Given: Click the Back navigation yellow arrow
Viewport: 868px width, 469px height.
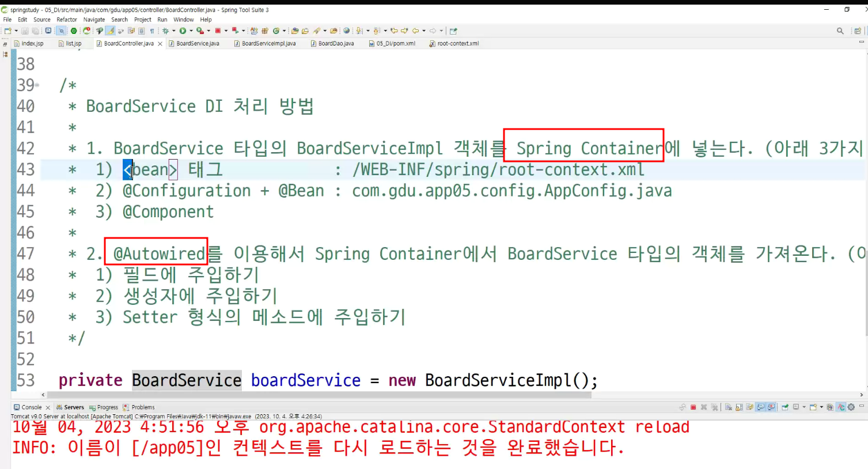Looking at the screenshot, I should (x=415, y=31).
